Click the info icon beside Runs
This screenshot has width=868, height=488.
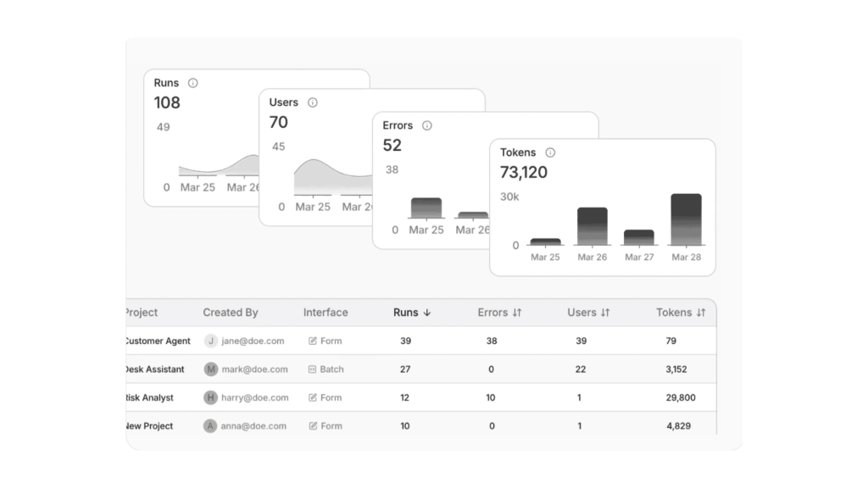(192, 83)
